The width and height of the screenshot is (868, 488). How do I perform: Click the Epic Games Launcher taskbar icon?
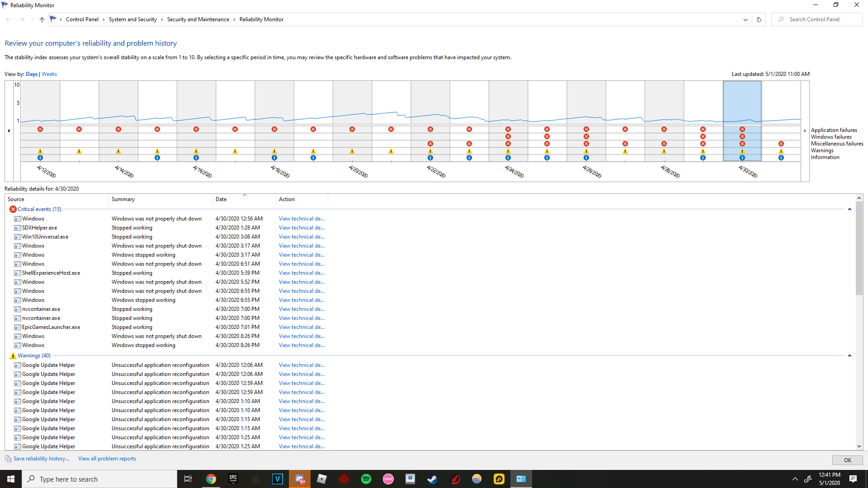tap(232, 479)
